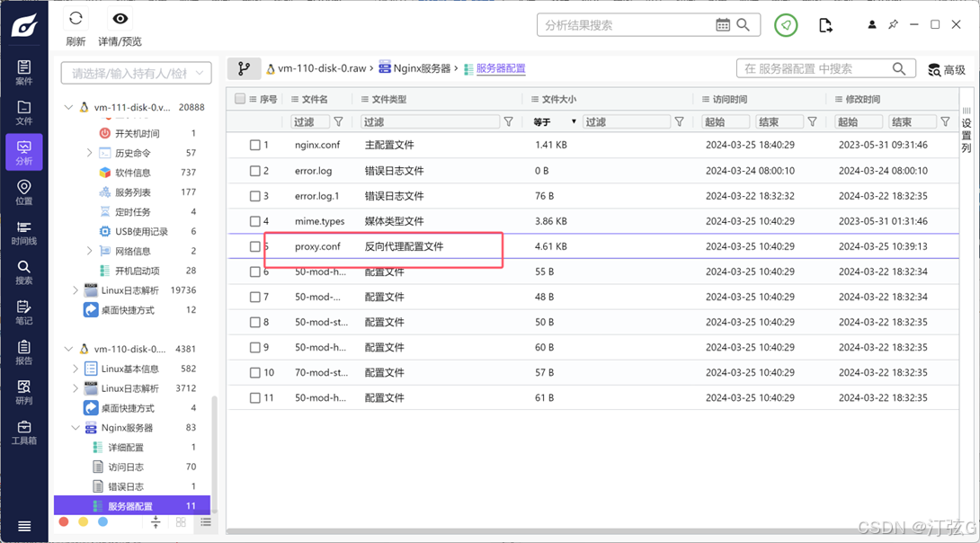Click the Refresh (刷新) toolbar icon
980x543 pixels.
pyautogui.click(x=76, y=19)
